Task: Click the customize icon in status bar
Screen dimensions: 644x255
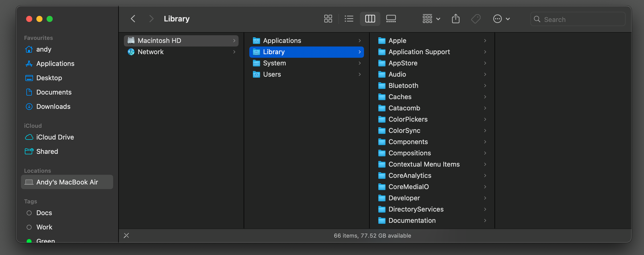Action: (x=126, y=236)
